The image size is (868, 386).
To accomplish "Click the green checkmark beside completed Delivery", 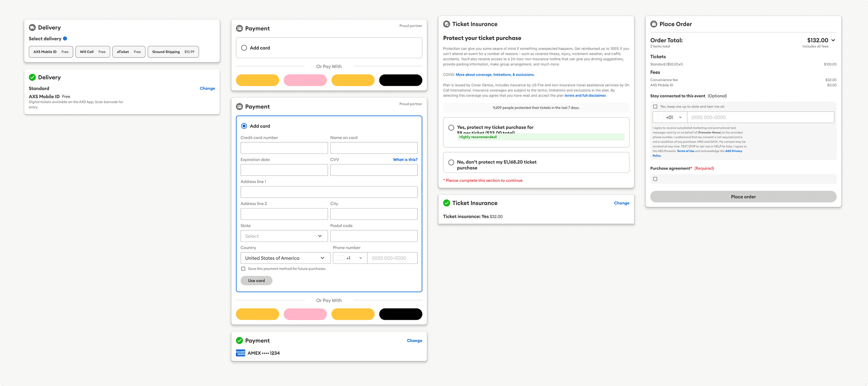I will [32, 77].
